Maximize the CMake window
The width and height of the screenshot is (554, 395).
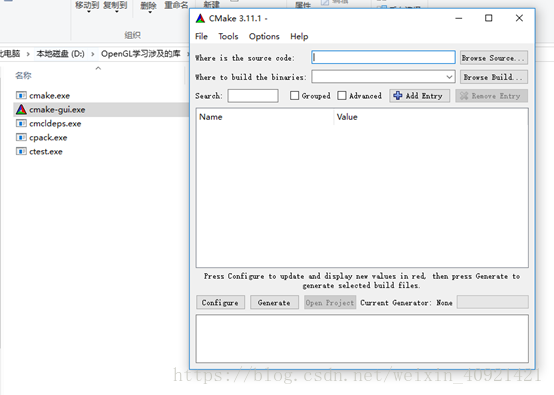click(489, 18)
